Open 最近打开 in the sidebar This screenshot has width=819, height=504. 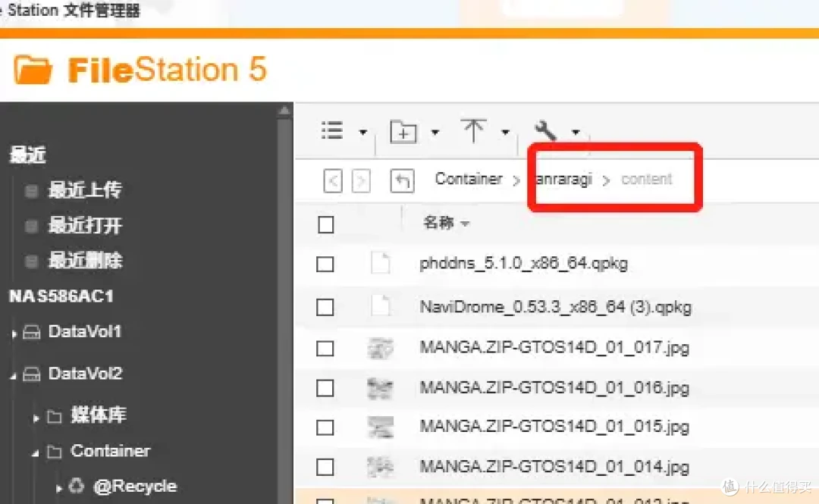click(85, 226)
